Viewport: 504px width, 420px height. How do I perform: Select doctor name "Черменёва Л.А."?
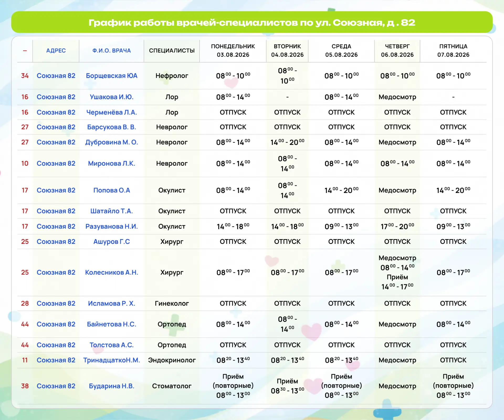[112, 112]
